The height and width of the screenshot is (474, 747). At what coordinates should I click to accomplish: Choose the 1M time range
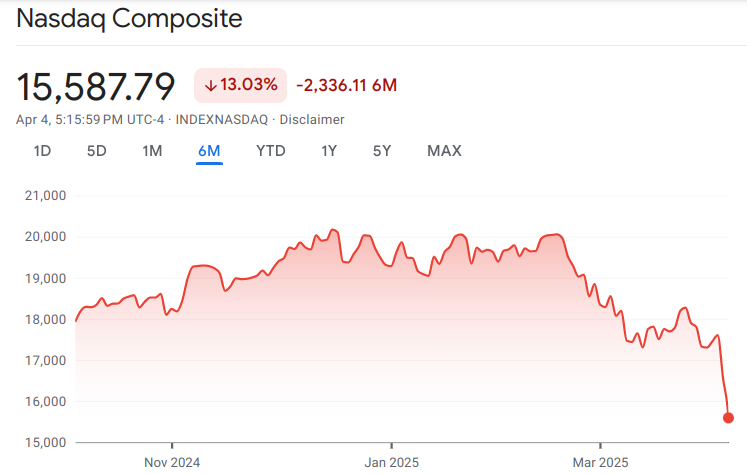pyautogui.click(x=152, y=151)
